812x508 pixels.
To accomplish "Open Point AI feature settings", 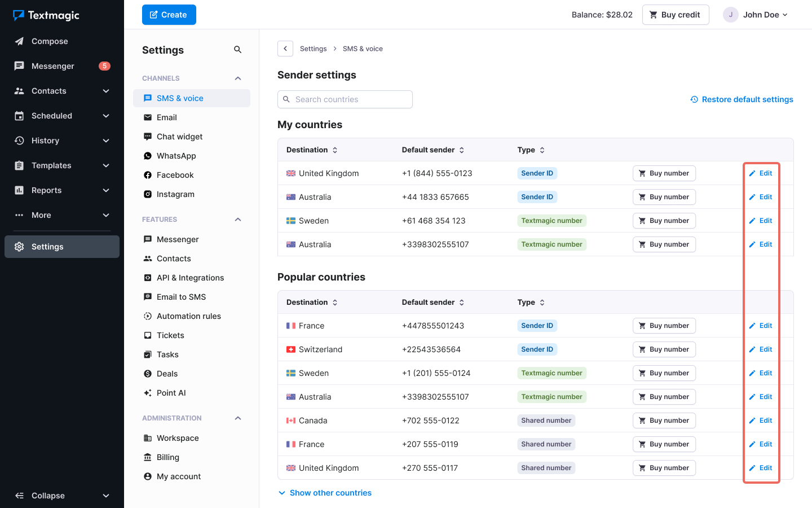I will (171, 393).
